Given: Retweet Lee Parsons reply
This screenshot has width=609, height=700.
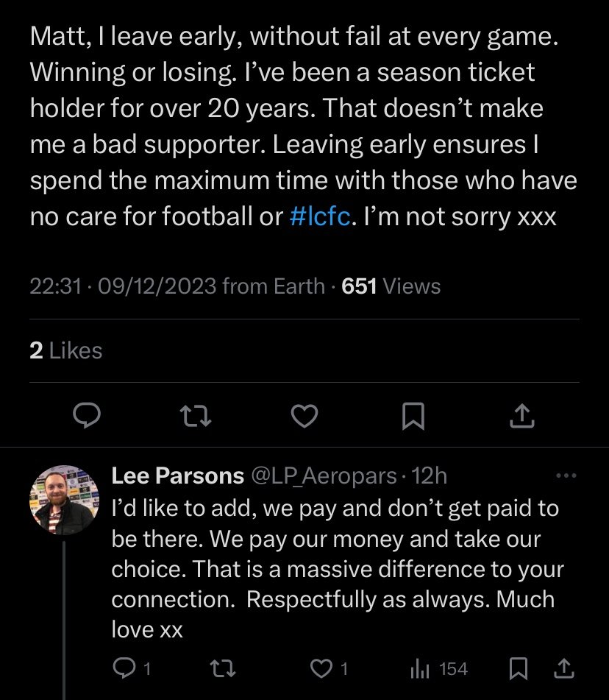Looking at the screenshot, I should click(x=223, y=669).
